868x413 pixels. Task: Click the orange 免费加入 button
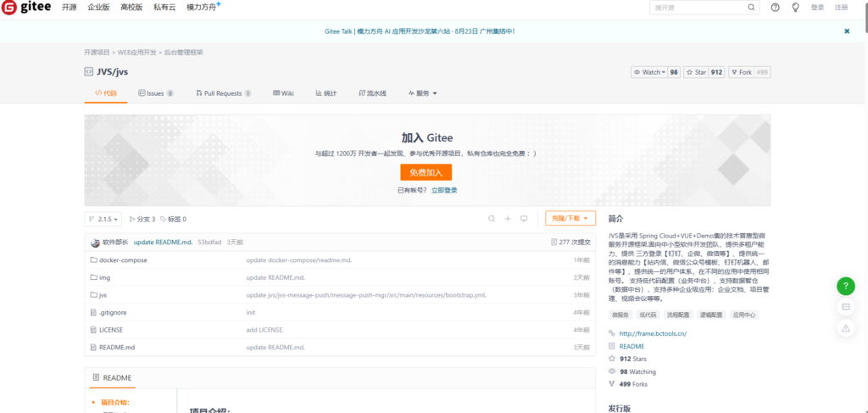[426, 172]
